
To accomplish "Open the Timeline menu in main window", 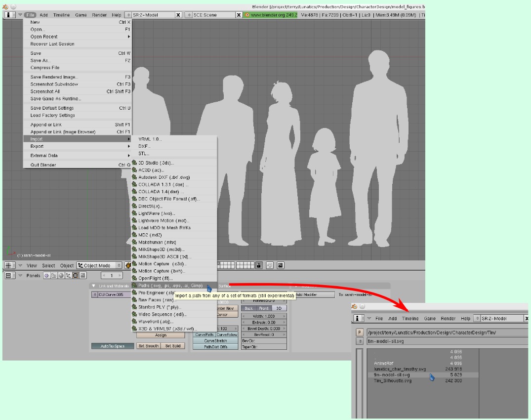I will click(61, 15).
